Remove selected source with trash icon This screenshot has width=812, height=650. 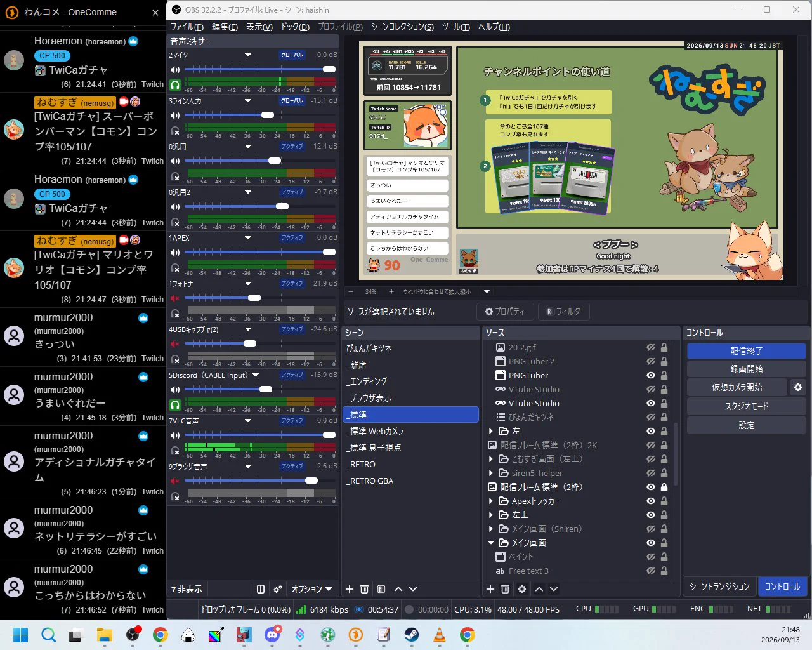point(506,589)
